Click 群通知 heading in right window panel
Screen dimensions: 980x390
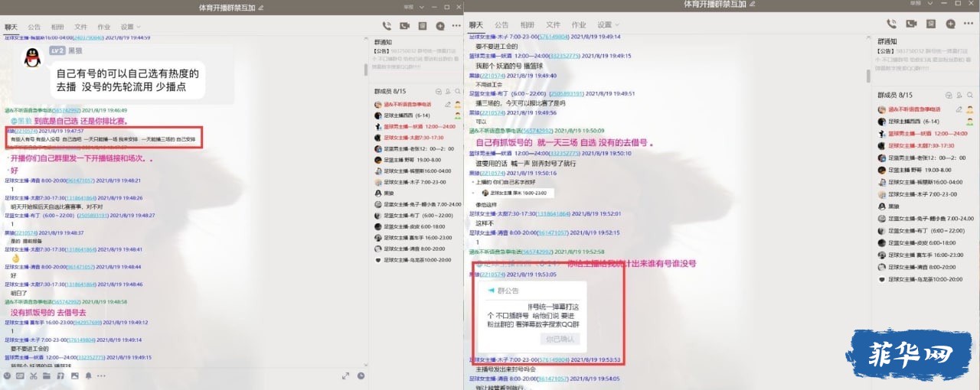(887, 43)
